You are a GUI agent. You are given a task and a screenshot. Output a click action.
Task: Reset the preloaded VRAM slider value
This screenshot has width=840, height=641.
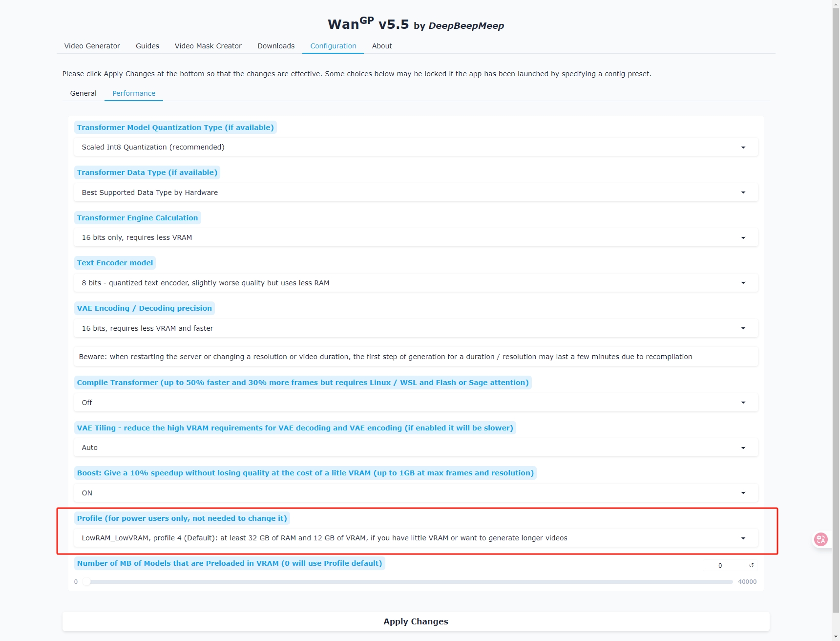751,565
